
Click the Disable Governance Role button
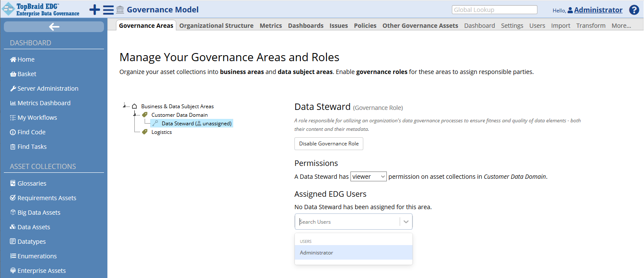pyautogui.click(x=328, y=144)
